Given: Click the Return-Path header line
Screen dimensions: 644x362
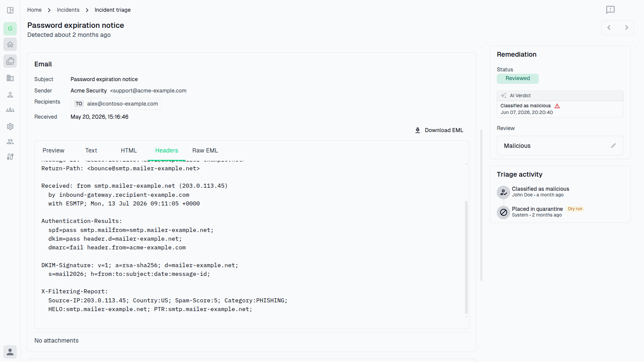Looking at the screenshot, I should pyautogui.click(x=120, y=168).
